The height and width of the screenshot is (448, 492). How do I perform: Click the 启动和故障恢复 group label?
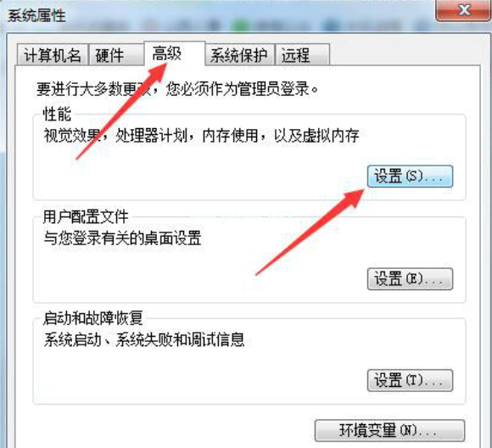(92, 318)
